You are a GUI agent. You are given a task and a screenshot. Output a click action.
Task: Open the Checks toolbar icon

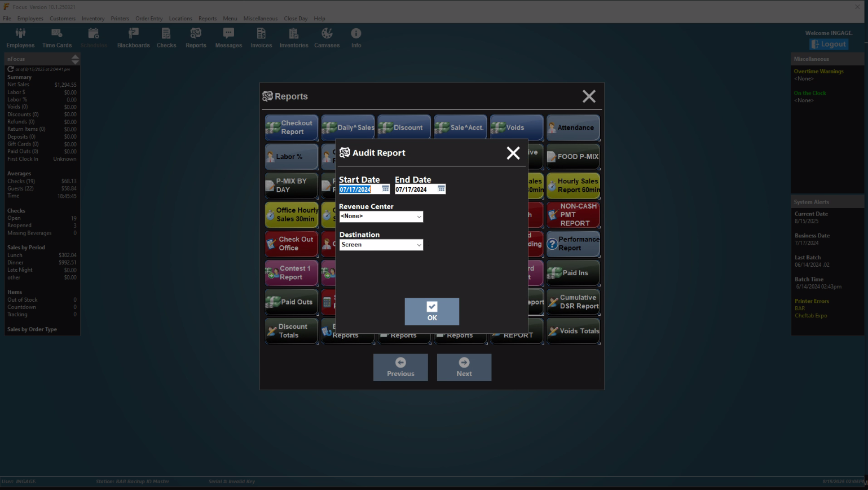[166, 38]
